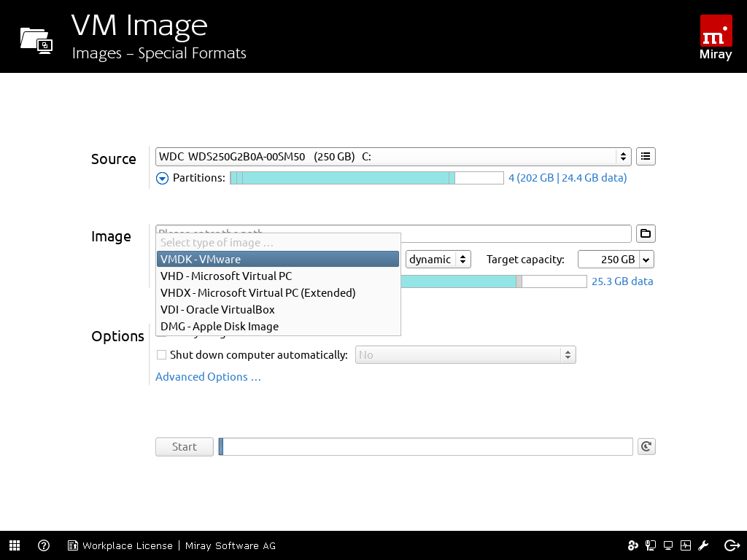The image size is (747, 560).
Task: Click the Workplace License icon
Action: click(x=73, y=545)
